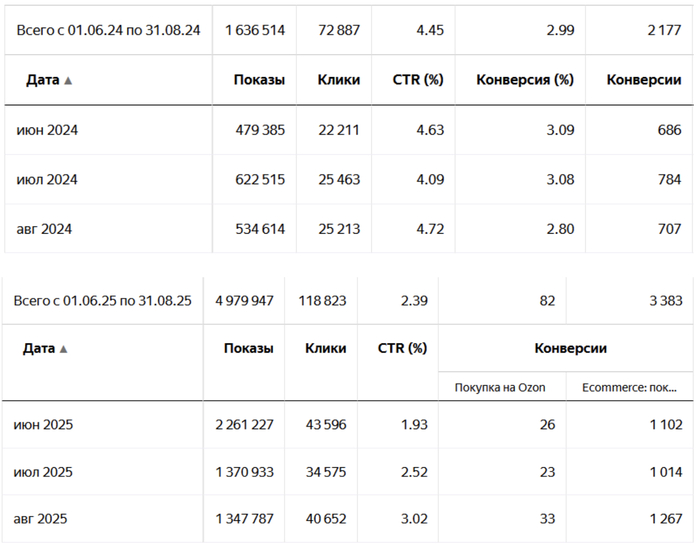Click sort arrow beside Дата in 2024 table
Image resolution: width=700 pixels, height=548 pixels.
pos(68,81)
